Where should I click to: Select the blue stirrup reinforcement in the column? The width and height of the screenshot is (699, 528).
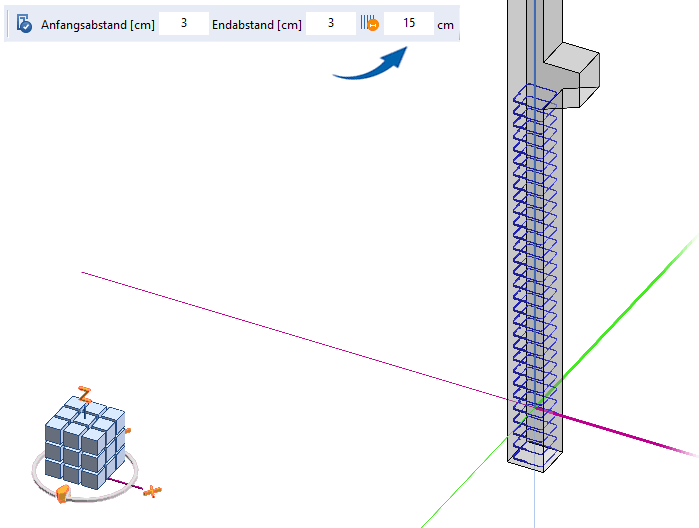point(535,276)
